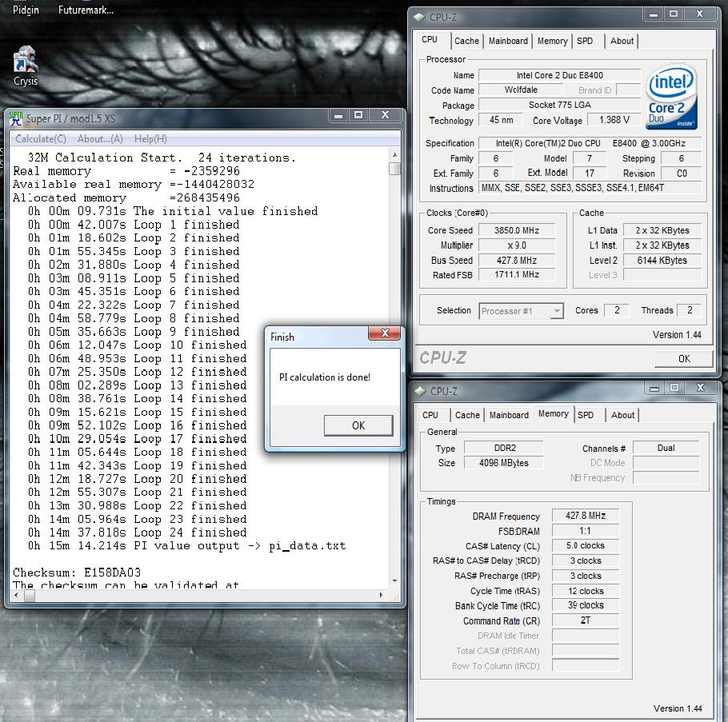Open the Crysis desktop shortcut icon
Image resolution: width=728 pixels, height=722 pixels.
[26, 59]
